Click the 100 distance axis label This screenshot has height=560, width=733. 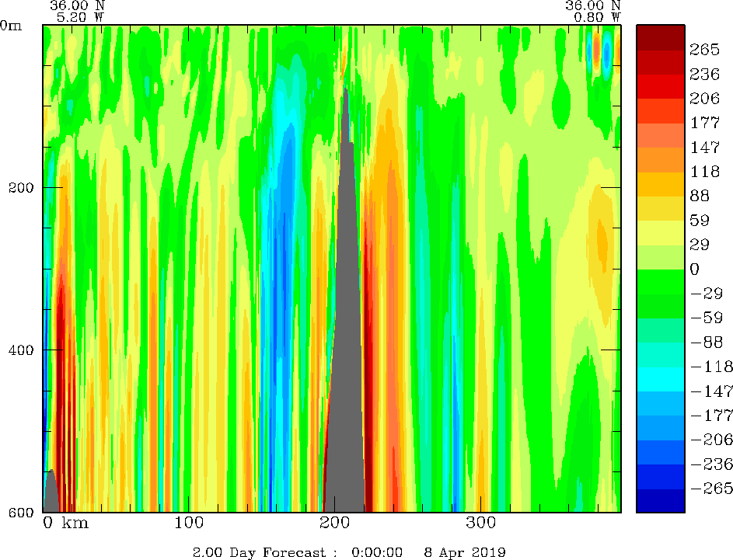[188, 522]
